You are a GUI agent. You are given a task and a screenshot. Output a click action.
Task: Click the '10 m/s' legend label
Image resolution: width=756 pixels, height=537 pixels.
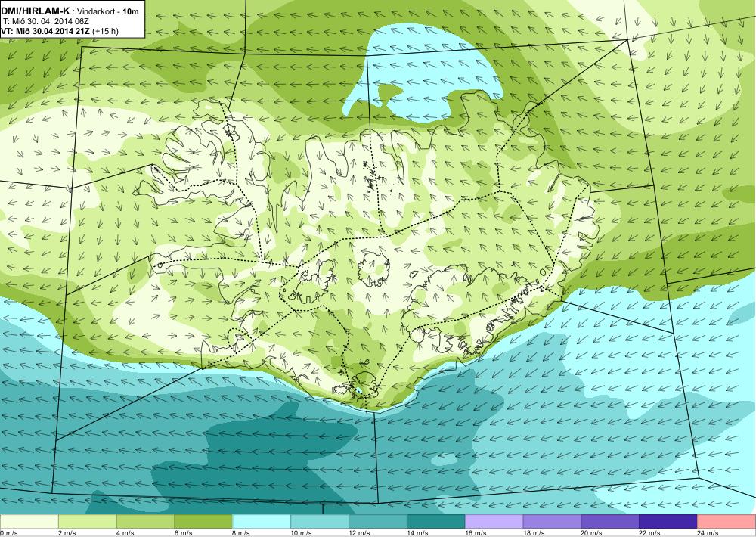302,533
